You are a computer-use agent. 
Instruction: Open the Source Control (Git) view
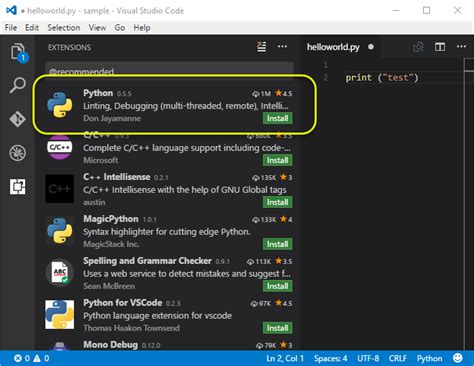(x=17, y=119)
